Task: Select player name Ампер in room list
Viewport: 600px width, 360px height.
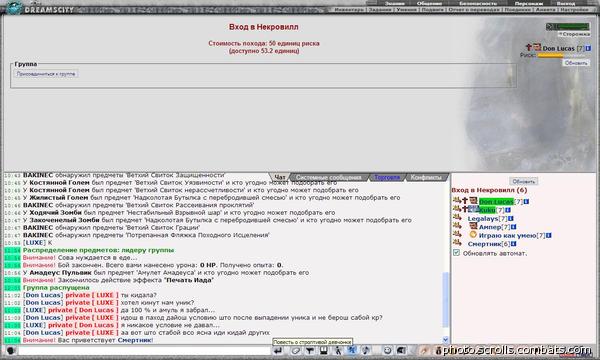Action: tap(490, 227)
